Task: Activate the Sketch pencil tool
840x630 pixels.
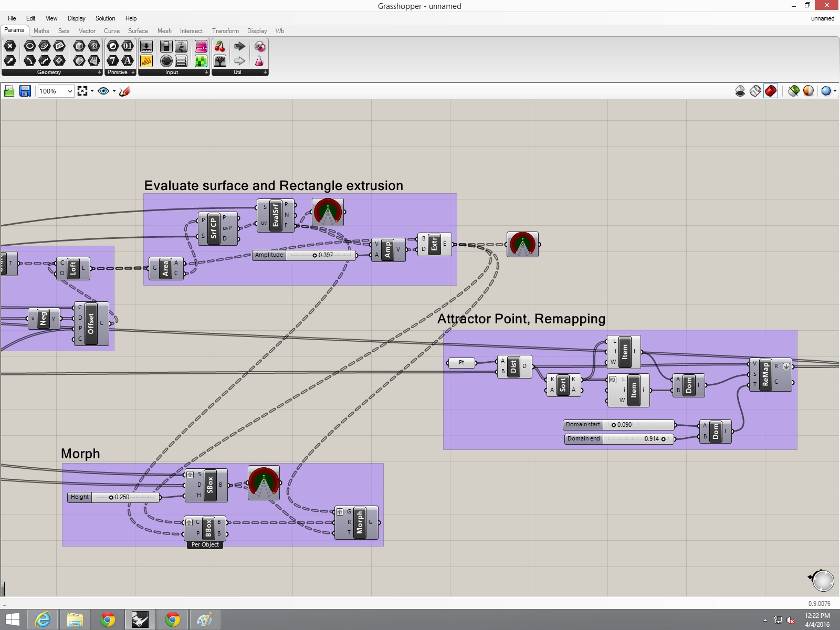Action: click(x=124, y=91)
